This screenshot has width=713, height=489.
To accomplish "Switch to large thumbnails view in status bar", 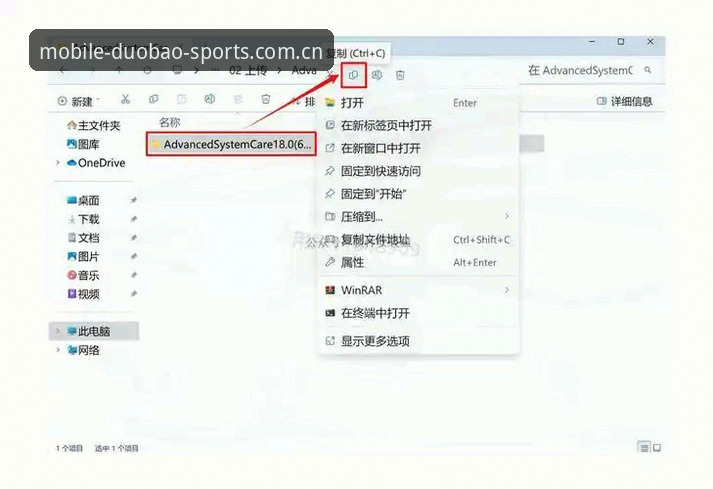I will [657, 448].
